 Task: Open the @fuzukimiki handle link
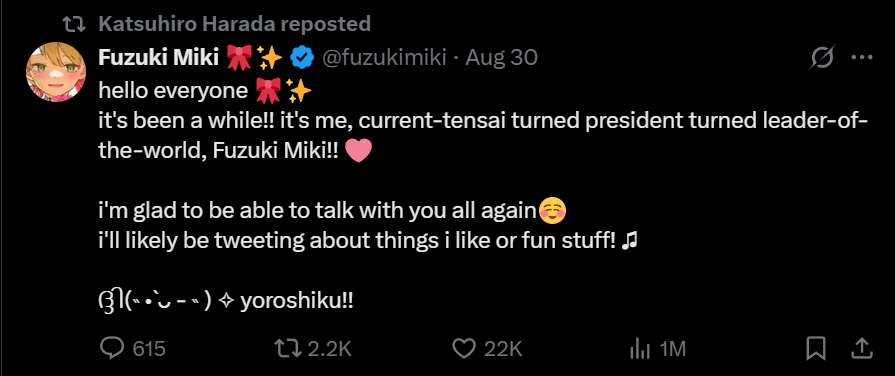(384, 57)
